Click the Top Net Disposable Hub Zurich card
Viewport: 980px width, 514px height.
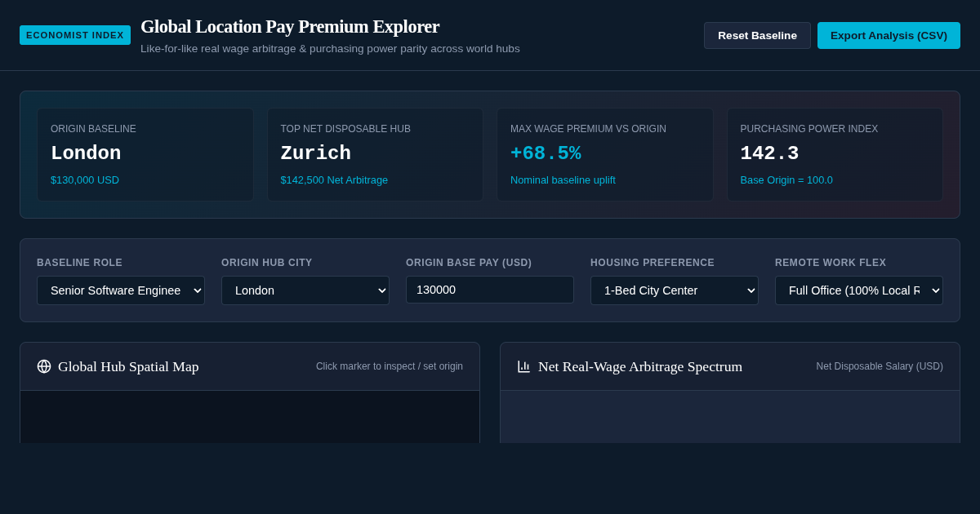pos(375,155)
